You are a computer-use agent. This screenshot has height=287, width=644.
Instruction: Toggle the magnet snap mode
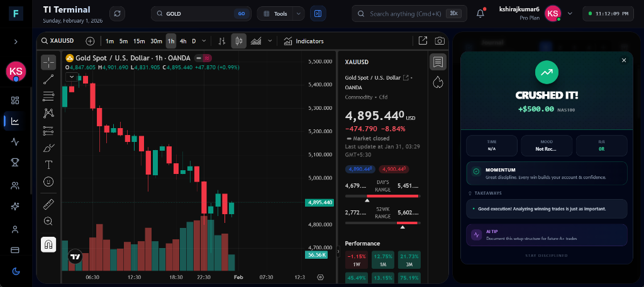(x=48, y=244)
